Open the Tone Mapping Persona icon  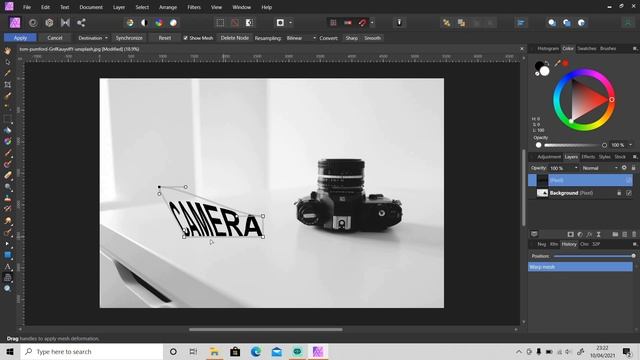(x=65, y=23)
